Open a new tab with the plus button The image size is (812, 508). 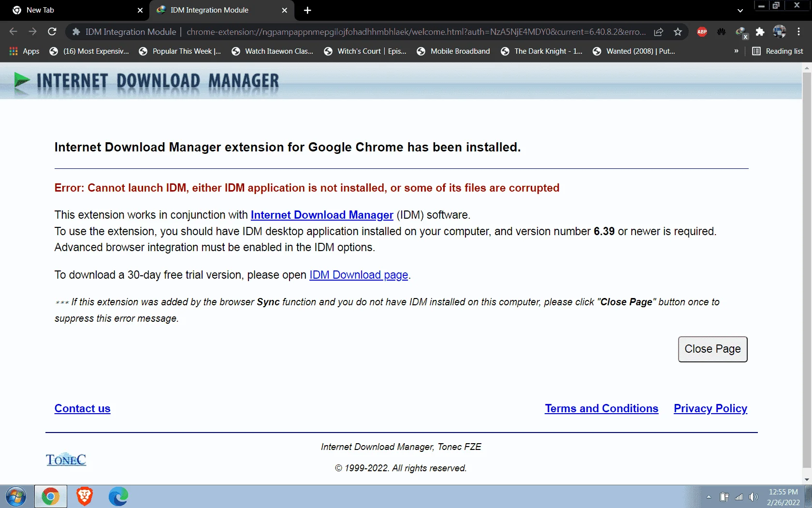click(x=307, y=10)
